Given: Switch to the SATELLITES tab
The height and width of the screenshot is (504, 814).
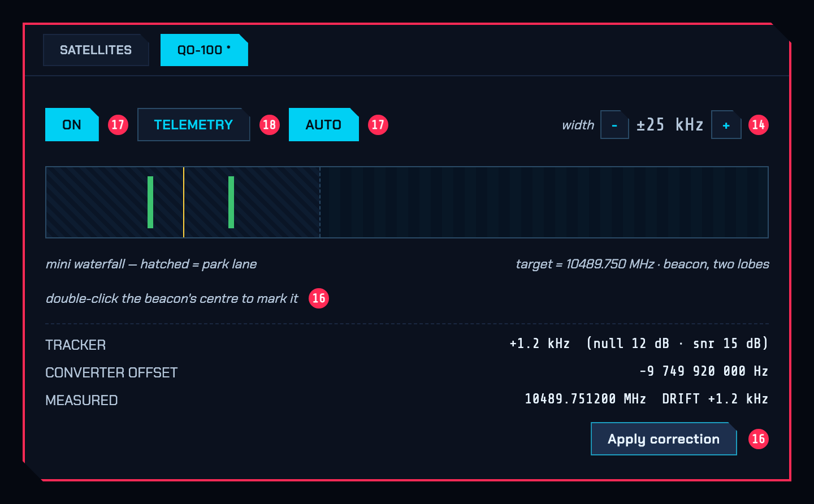Looking at the screenshot, I should [x=96, y=50].
